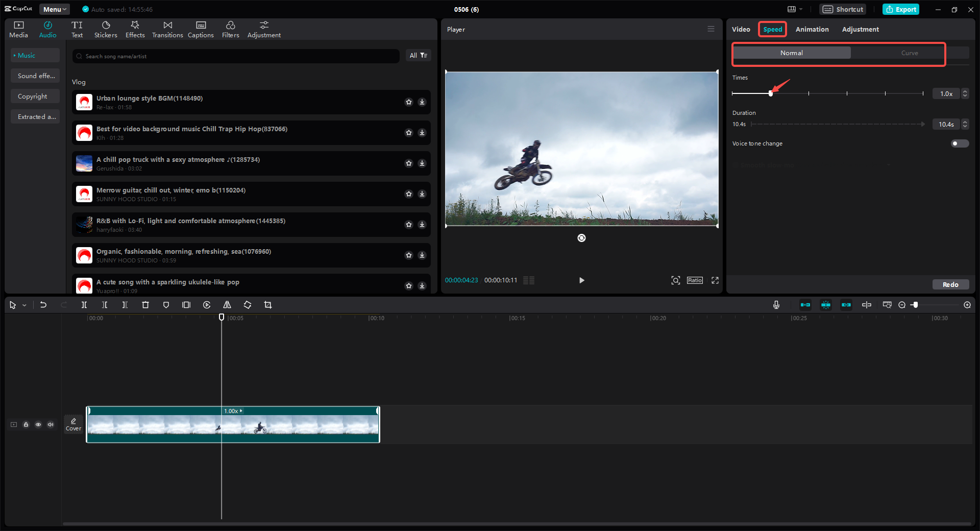
Task: Lock the video track
Action: click(26, 424)
